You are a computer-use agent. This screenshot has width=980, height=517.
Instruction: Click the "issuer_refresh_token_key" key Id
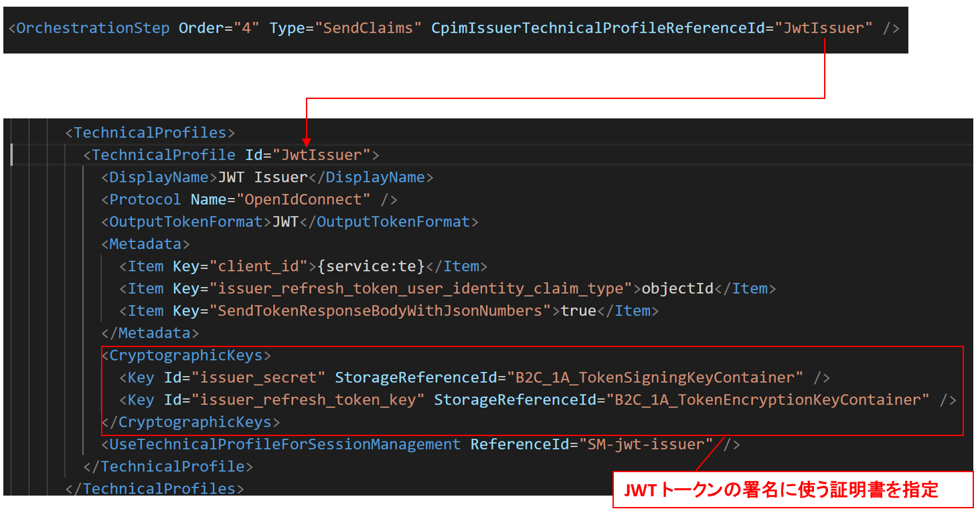[308, 400]
